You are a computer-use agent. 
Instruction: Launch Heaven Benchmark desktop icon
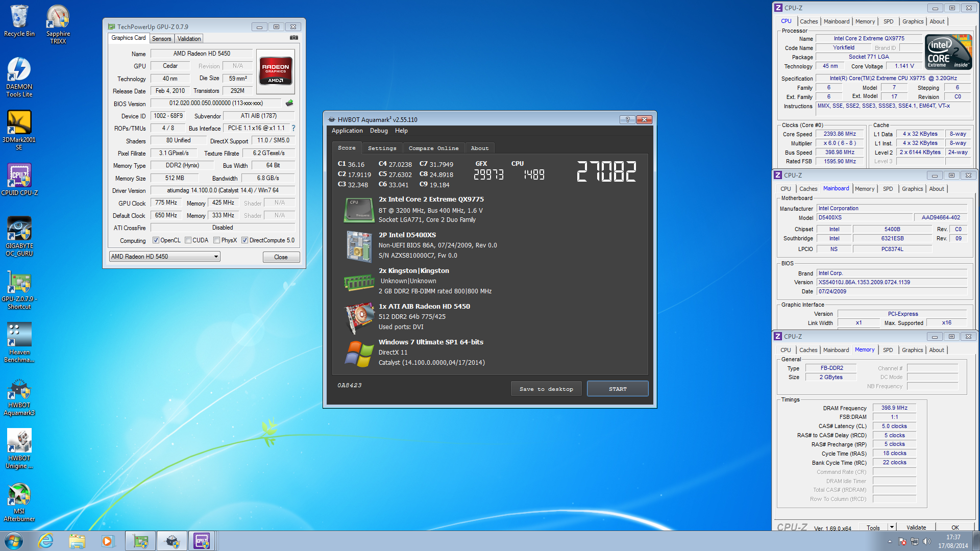pyautogui.click(x=19, y=342)
